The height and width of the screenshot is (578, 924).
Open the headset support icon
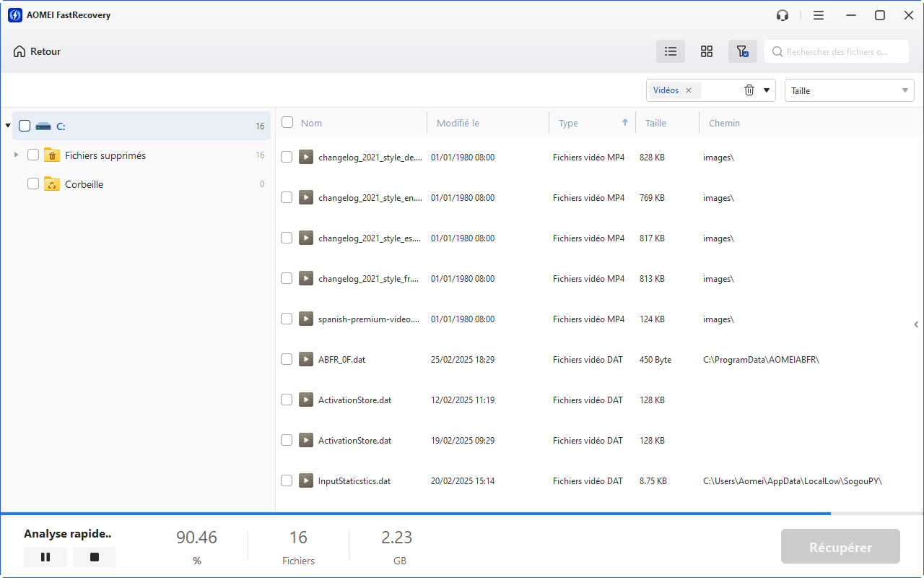point(783,15)
